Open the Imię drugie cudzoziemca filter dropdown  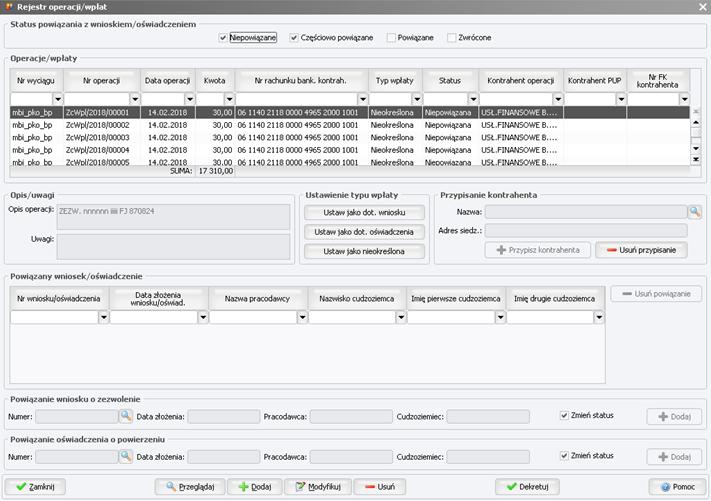[599, 317]
